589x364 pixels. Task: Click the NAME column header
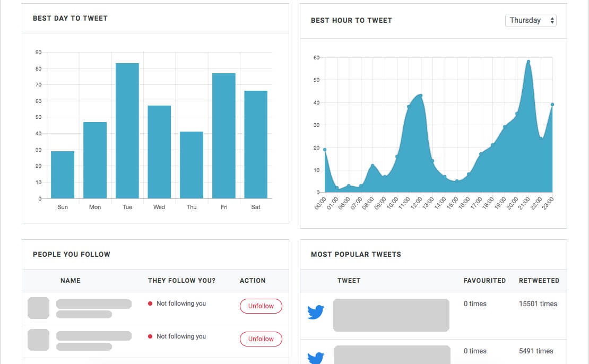pyautogui.click(x=70, y=280)
